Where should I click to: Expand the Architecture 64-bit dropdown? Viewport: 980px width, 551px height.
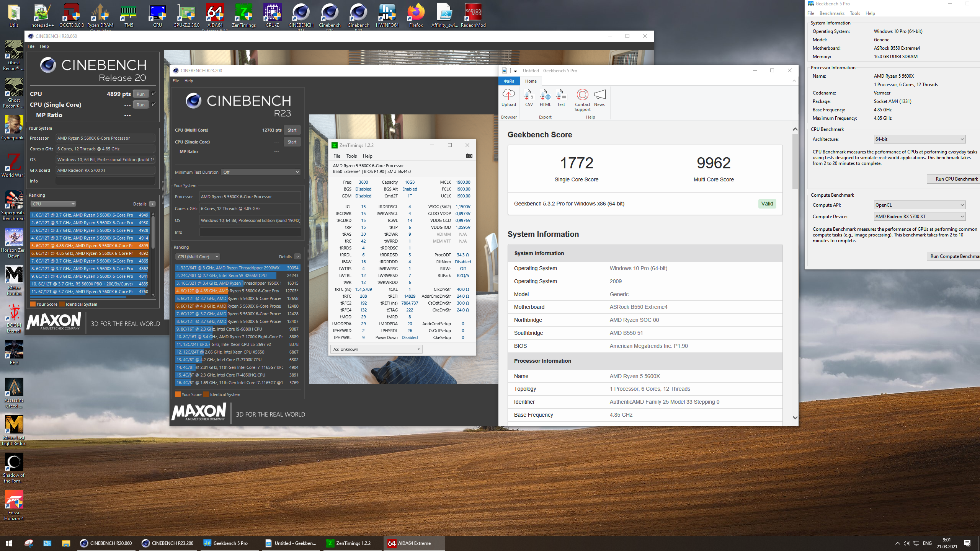(x=919, y=139)
